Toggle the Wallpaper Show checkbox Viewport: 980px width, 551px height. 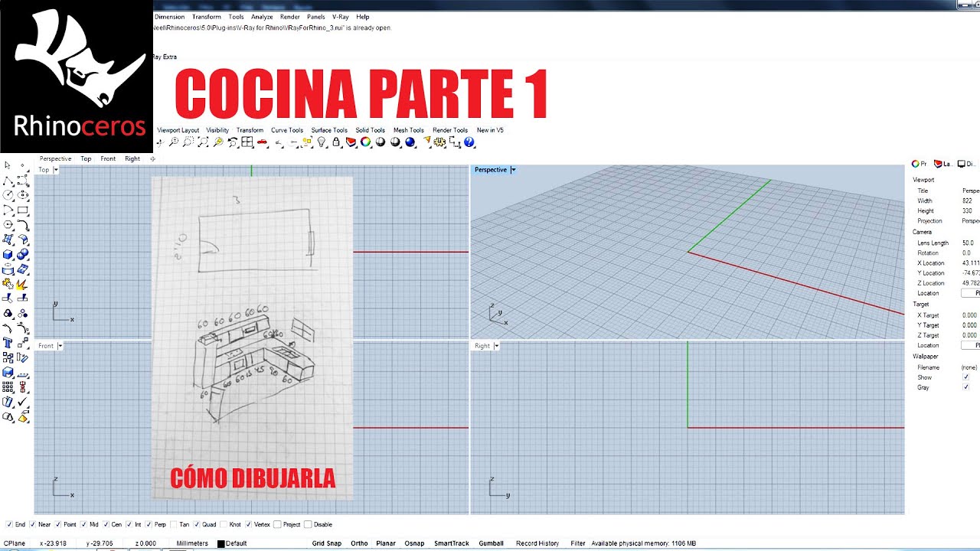click(x=965, y=377)
